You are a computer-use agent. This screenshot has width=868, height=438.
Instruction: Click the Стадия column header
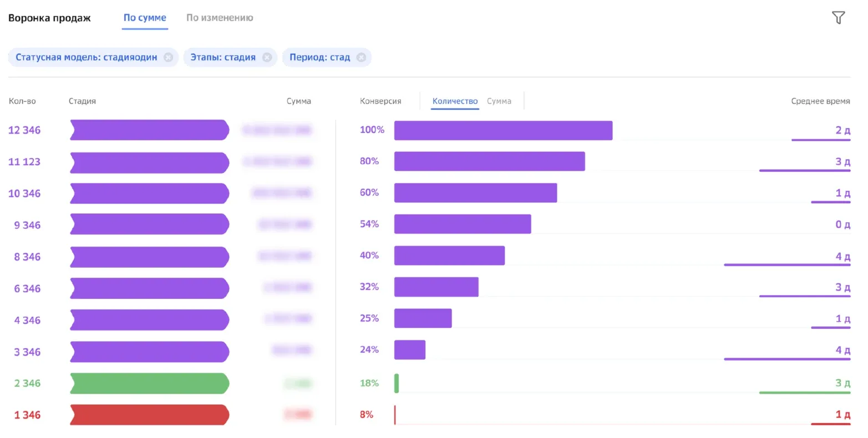click(82, 101)
